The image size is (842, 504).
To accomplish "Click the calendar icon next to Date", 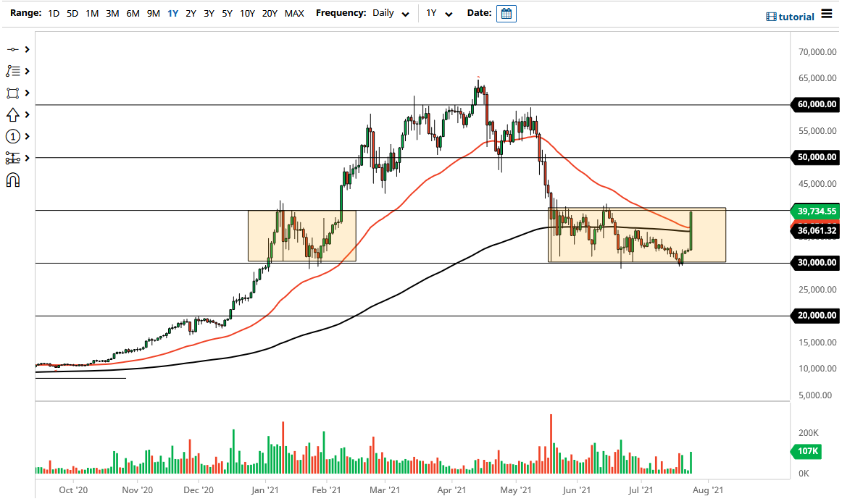I will 506,13.
